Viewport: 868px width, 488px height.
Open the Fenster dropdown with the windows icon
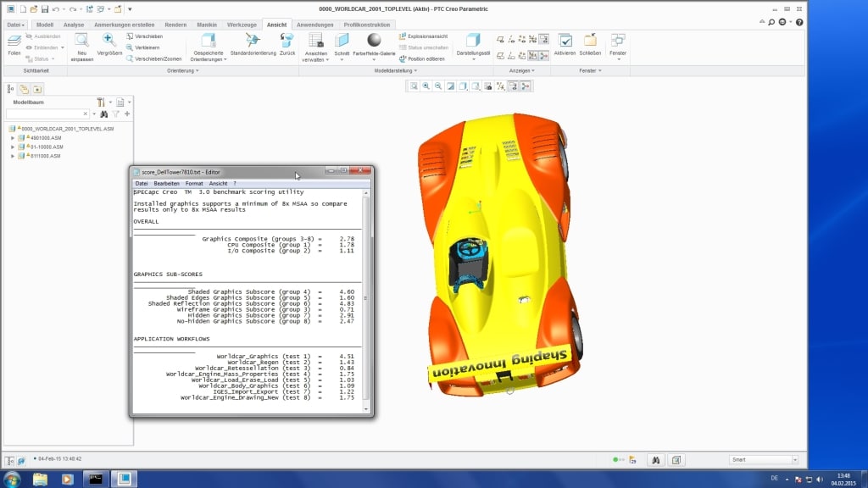[x=618, y=46]
